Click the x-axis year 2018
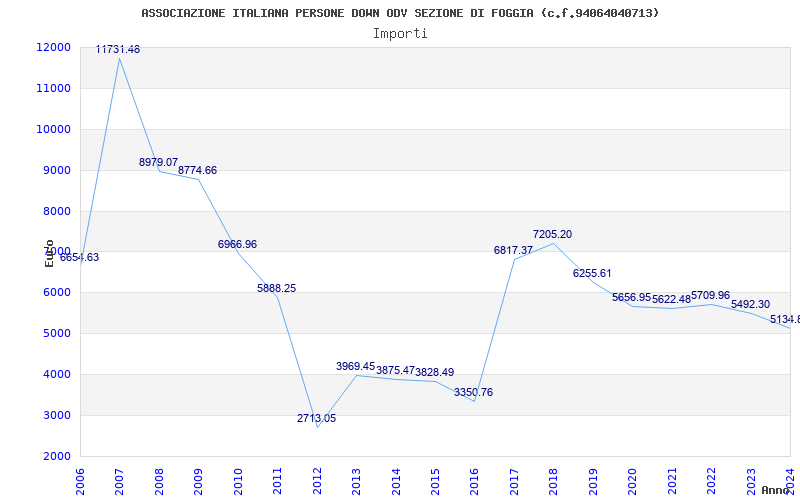 pos(554,481)
